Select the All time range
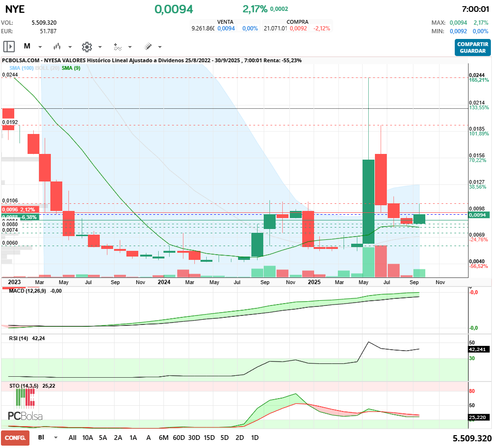498x448 pixels. 72,438
